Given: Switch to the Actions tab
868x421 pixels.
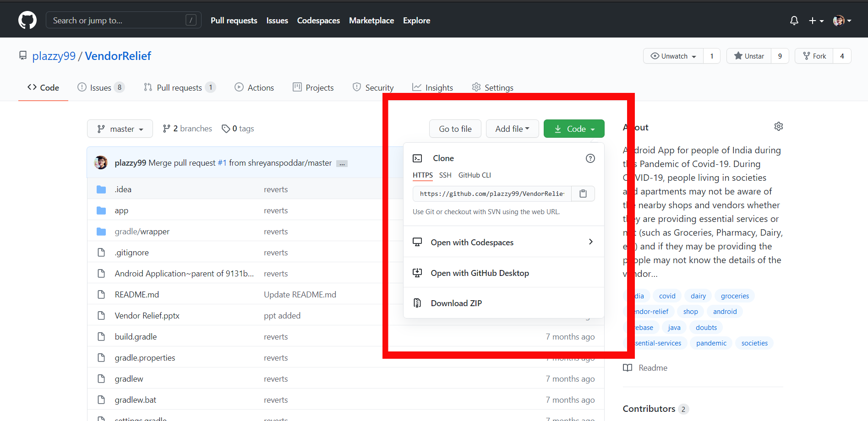Looking at the screenshot, I should [x=254, y=87].
